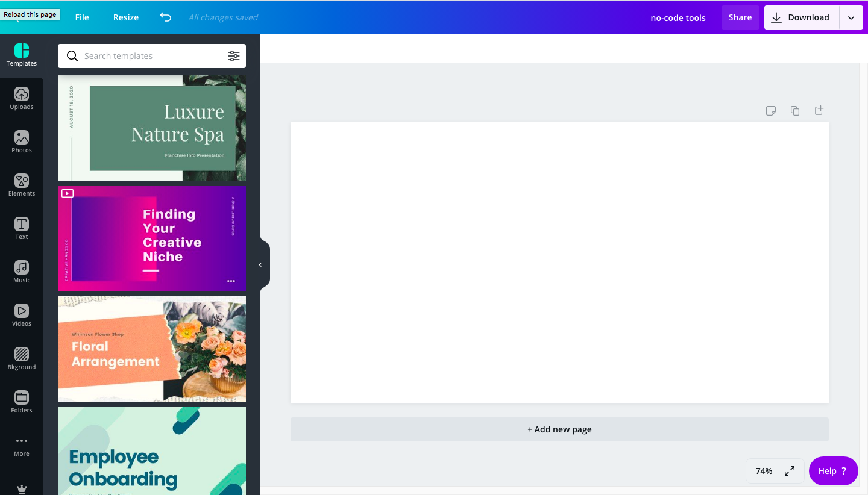The image size is (868, 495).
Task: Enter fullscreen with the expand arrows icon
Action: point(790,471)
